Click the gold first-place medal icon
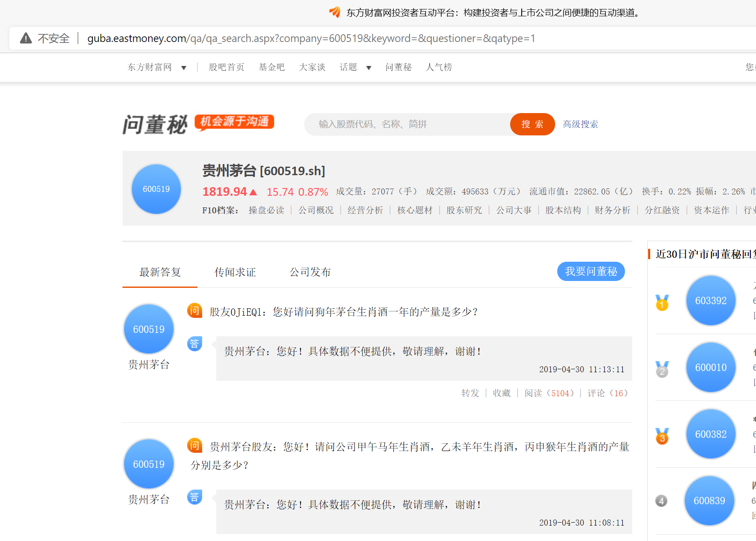This screenshot has height=541, width=756. (662, 302)
